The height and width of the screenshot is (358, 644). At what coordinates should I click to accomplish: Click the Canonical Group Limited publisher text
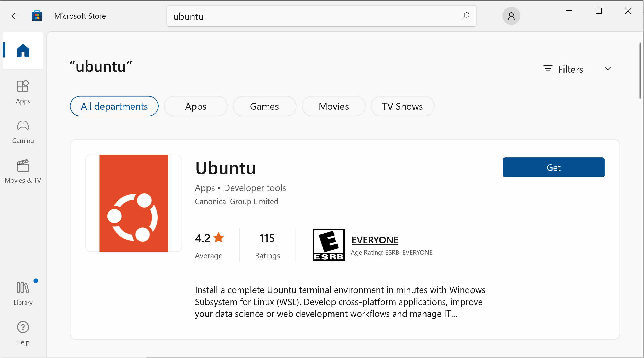236,202
